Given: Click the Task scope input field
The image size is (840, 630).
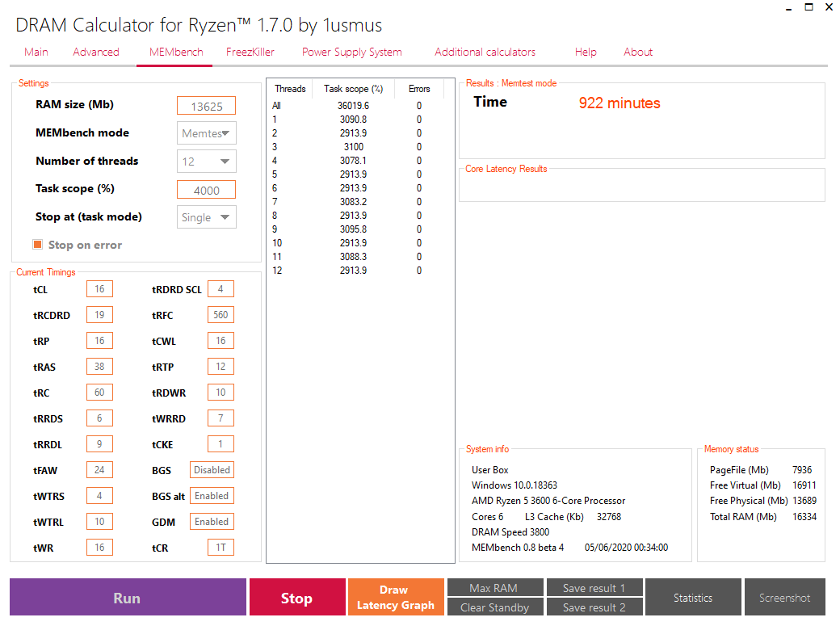Looking at the screenshot, I should [x=206, y=190].
